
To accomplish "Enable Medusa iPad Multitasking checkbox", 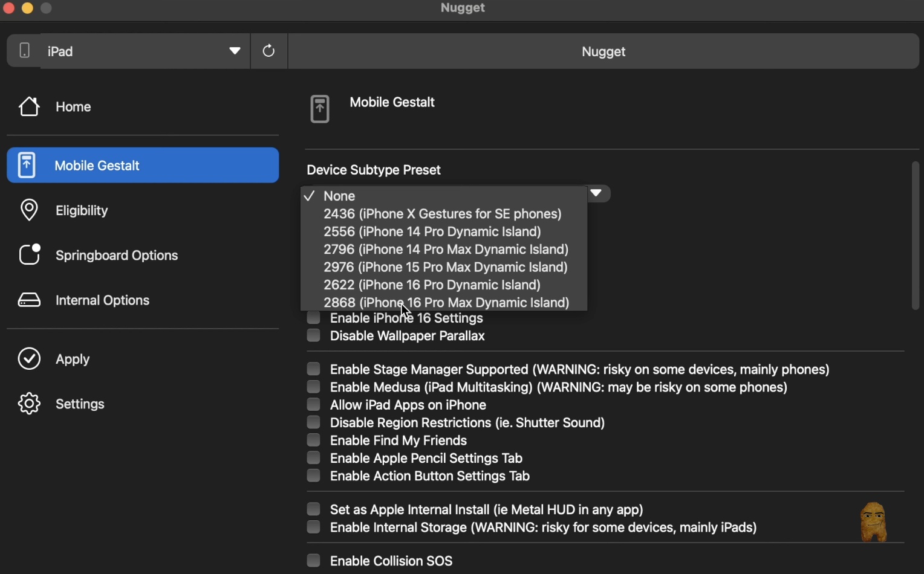I will (313, 387).
